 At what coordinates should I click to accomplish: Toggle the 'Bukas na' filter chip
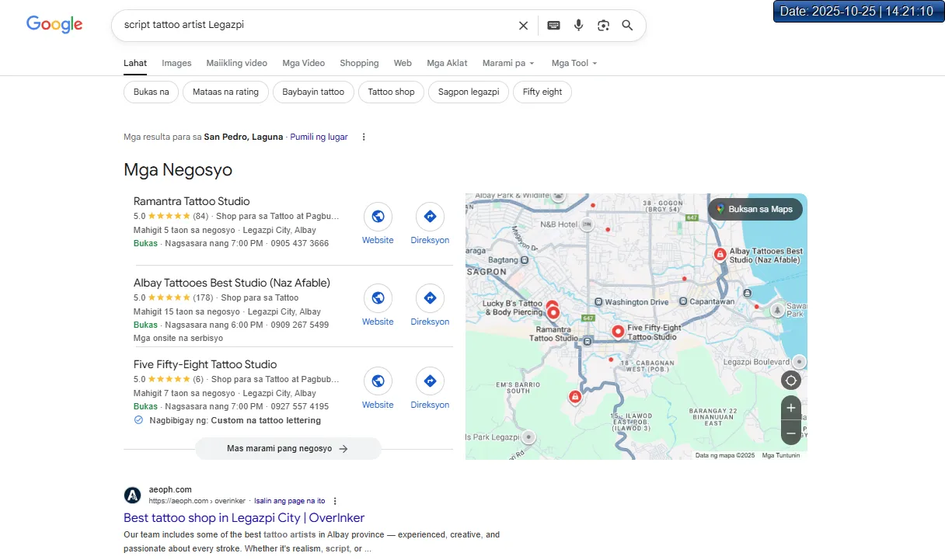(x=151, y=92)
